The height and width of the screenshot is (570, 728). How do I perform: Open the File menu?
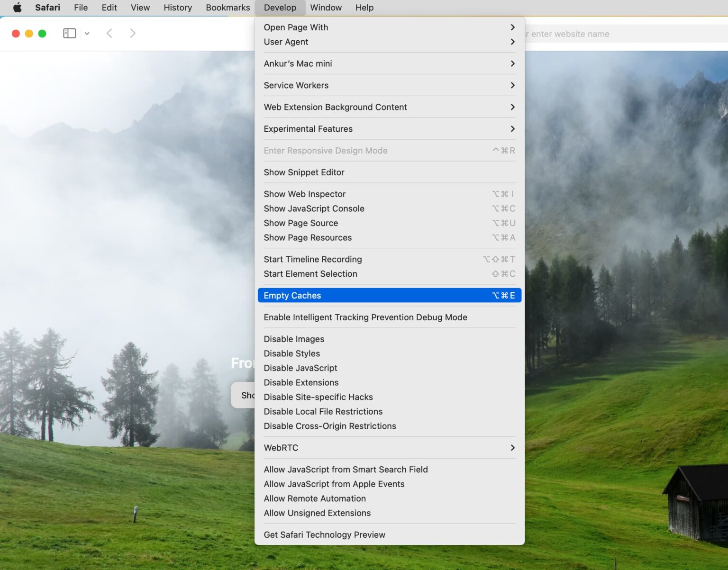(x=81, y=8)
